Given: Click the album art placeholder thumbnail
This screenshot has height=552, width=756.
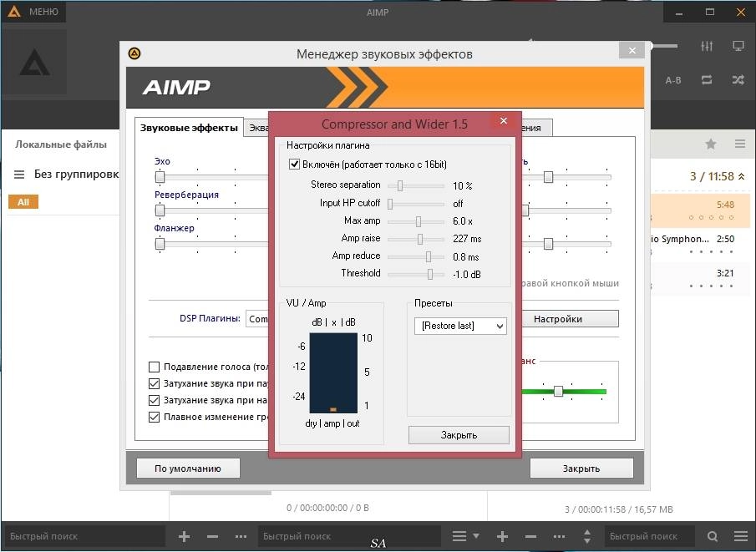Looking at the screenshot, I should tap(34, 62).
